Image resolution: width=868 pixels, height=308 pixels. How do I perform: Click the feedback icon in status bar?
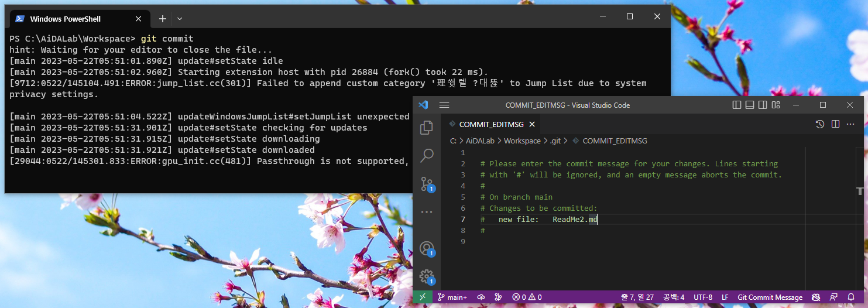click(x=833, y=297)
